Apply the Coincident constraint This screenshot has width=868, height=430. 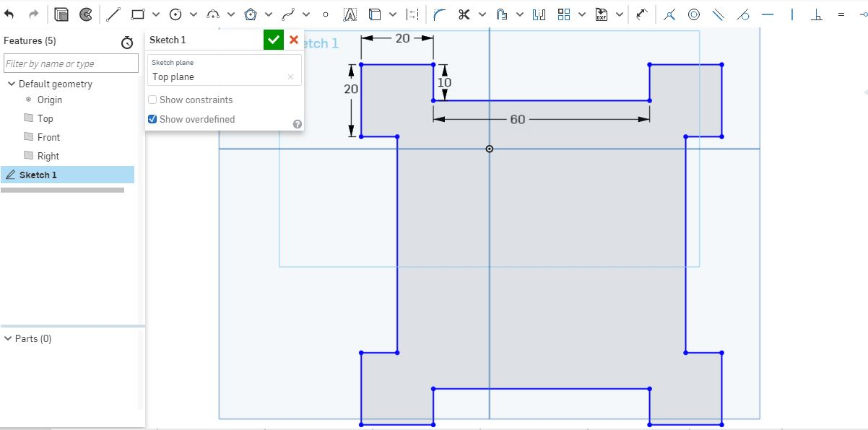tap(669, 14)
